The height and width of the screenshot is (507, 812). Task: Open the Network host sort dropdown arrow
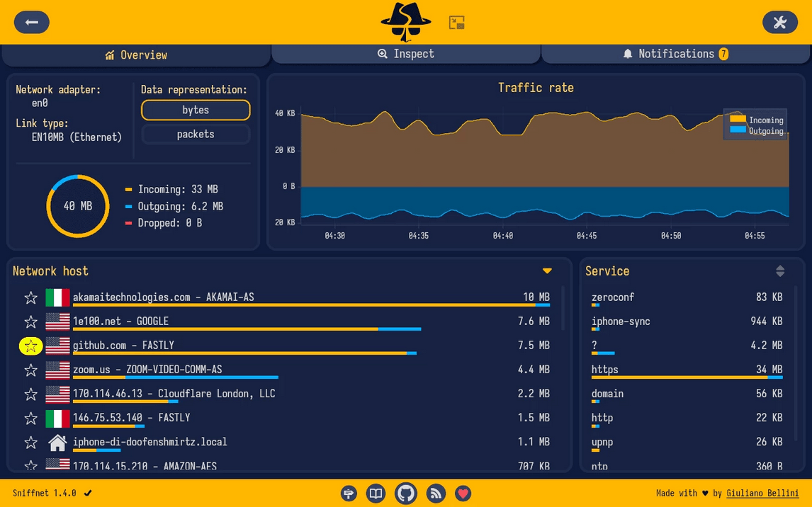pyautogui.click(x=547, y=270)
